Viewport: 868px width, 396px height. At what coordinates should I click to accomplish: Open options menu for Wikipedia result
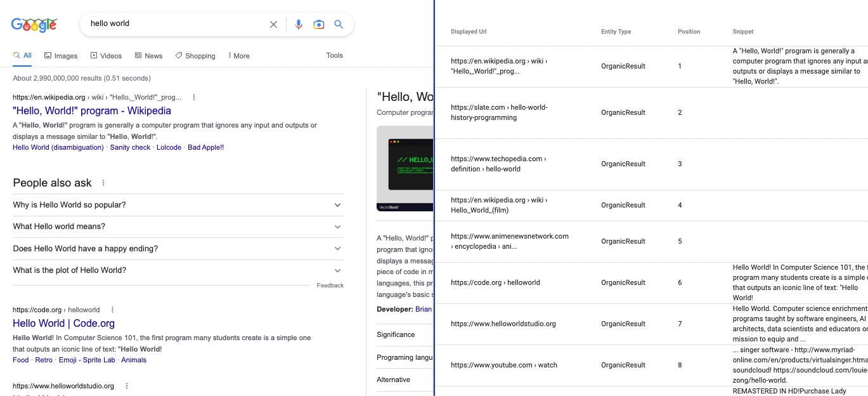[x=194, y=98]
